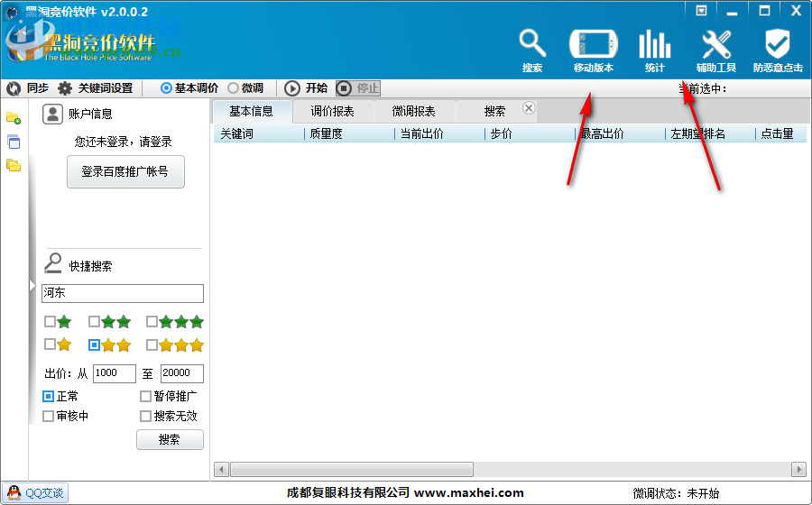This screenshot has height=505, width=812.
Task: Uncheck the 正常 status checkbox
Action: [x=48, y=397]
